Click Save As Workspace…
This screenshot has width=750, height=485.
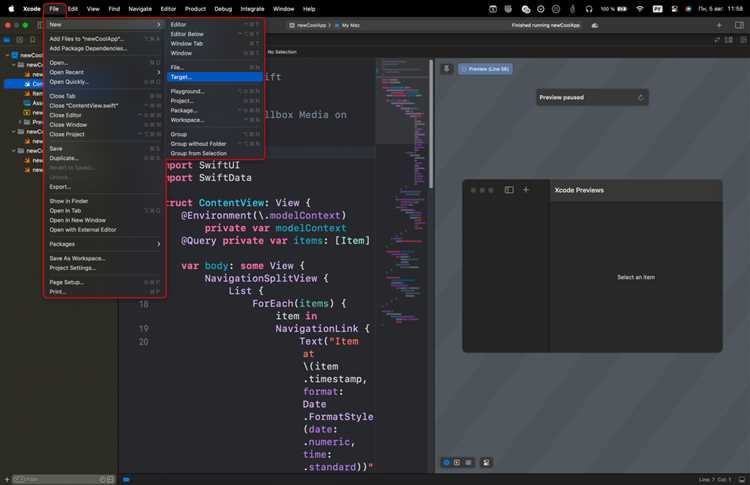[105, 258]
